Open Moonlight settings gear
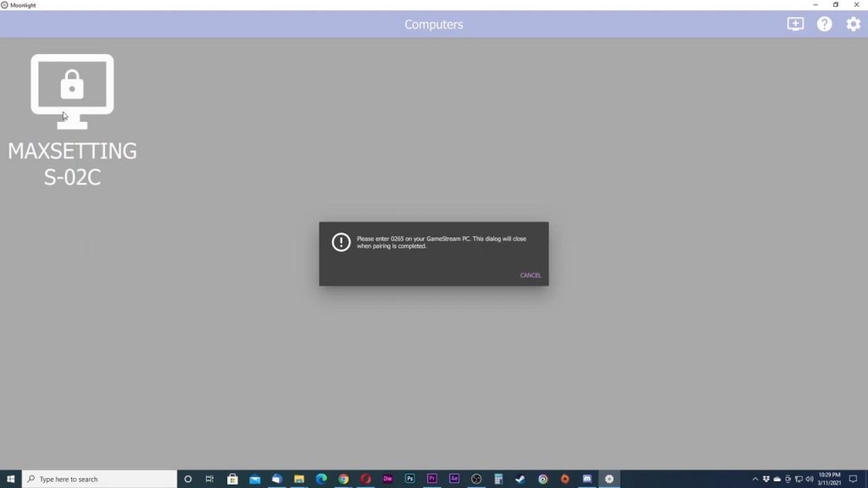Screen dimensions: 868x488 853,24
